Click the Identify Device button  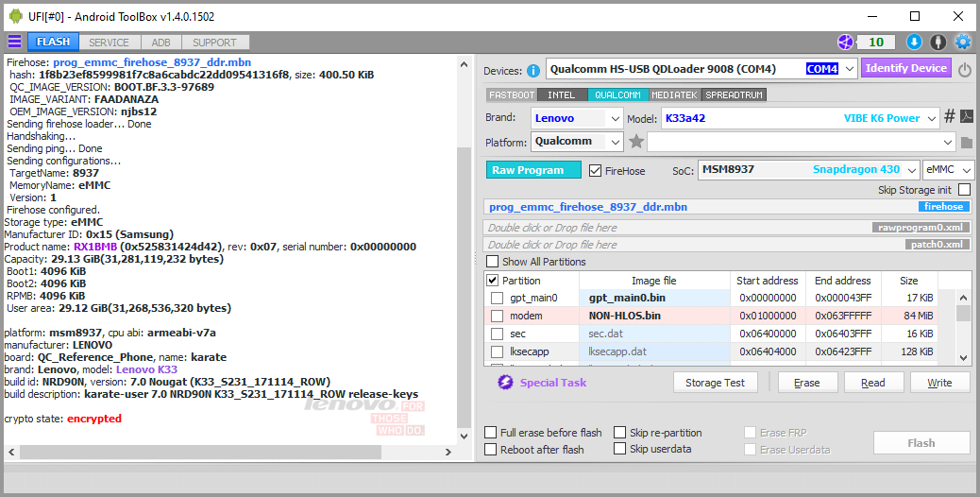pos(905,68)
